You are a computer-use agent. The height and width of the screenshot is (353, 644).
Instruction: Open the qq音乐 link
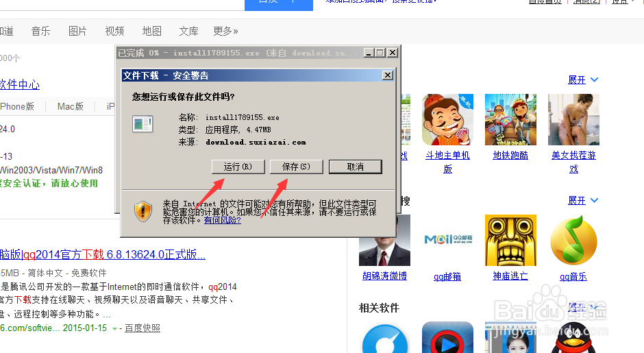[x=573, y=276]
